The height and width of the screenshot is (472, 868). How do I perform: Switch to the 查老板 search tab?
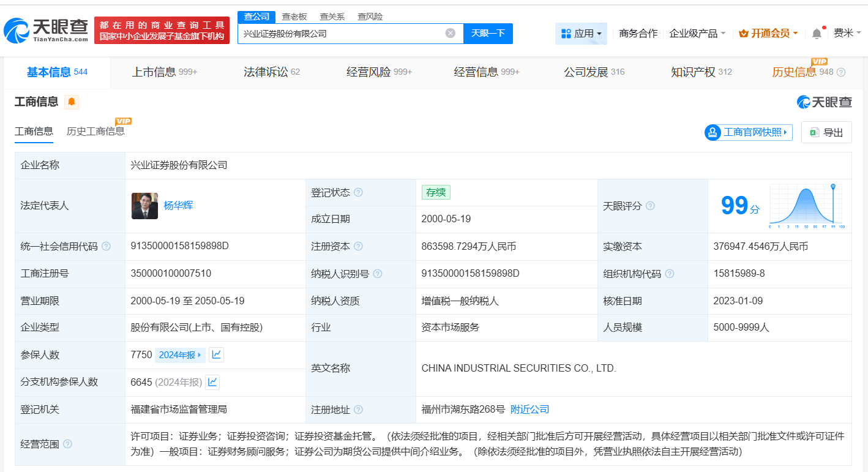[x=293, y=17]
